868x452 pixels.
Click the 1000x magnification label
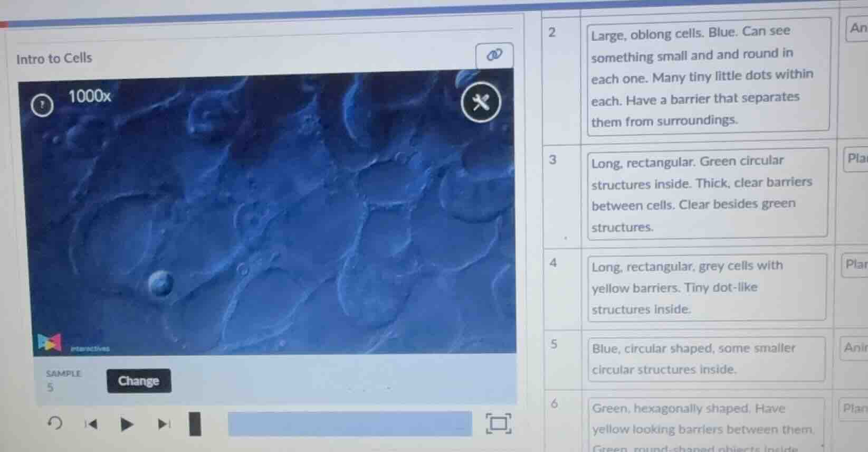pyautogui.click(x=90, y=96)
